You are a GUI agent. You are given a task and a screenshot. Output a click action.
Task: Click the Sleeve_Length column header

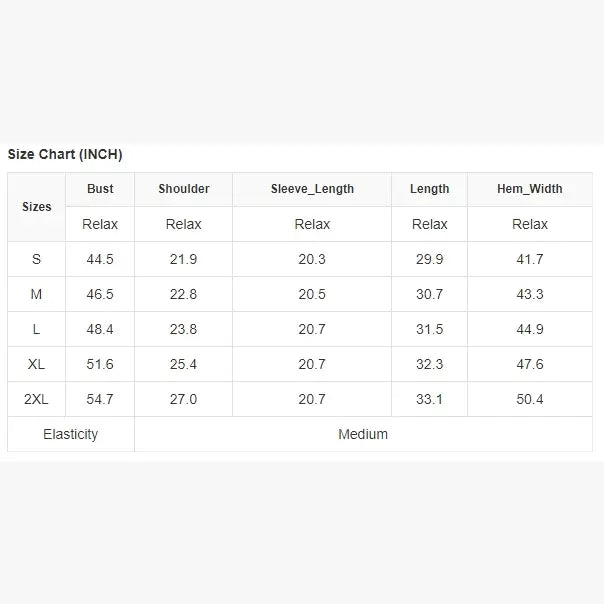click(312, 189)
